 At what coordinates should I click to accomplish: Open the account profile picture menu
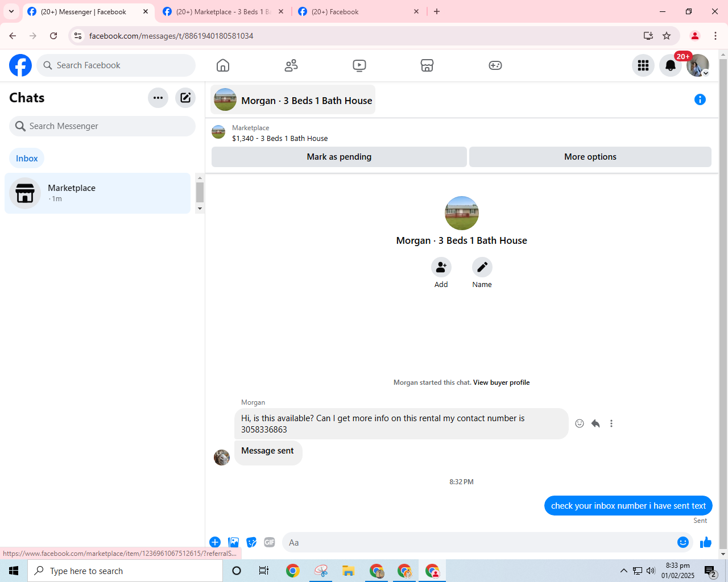[698, 65]
